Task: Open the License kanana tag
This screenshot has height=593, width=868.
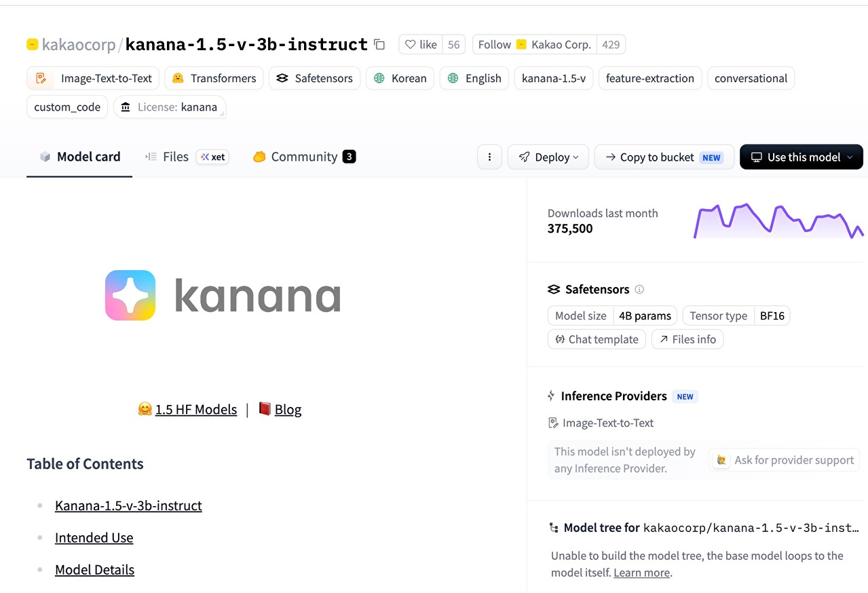Action: click(170, 107)
